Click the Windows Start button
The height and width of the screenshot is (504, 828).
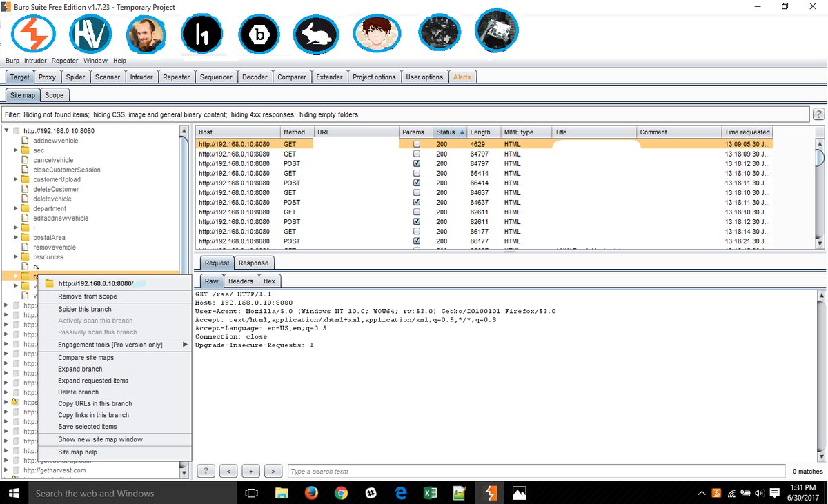[x=14, y=493]
